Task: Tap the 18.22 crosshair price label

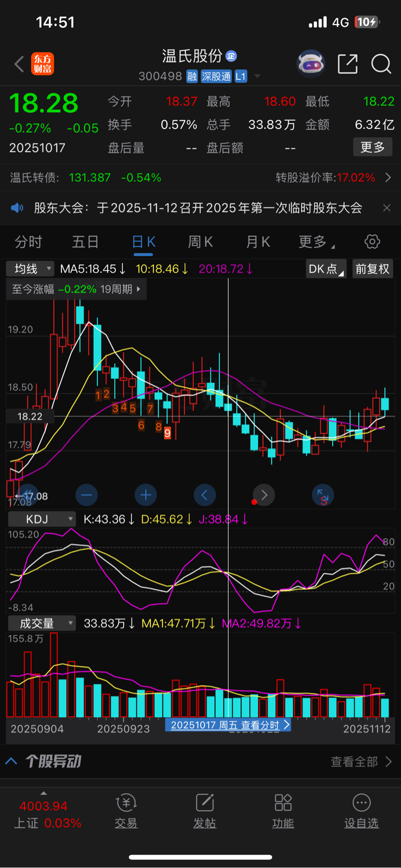Action: [30, 416]
